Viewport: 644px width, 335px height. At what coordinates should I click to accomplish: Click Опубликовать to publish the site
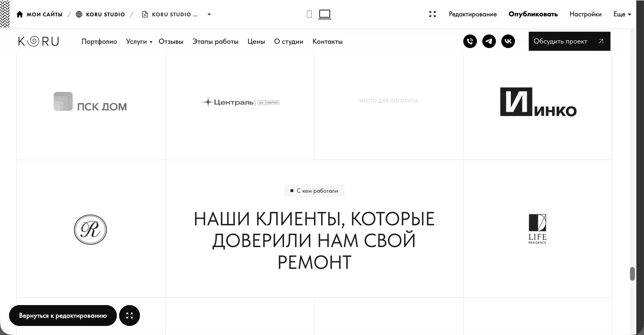(x=533, y=14)
